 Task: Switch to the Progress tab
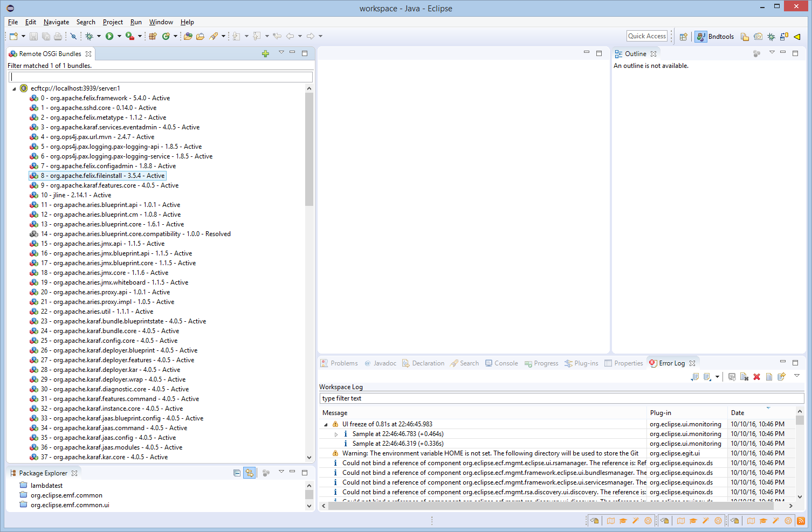tap(541, 363)
